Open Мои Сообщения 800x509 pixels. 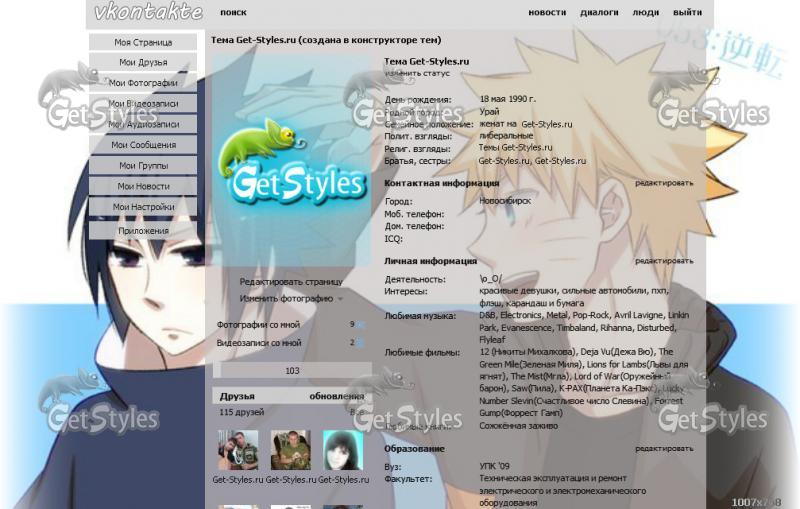pos(143,145)
